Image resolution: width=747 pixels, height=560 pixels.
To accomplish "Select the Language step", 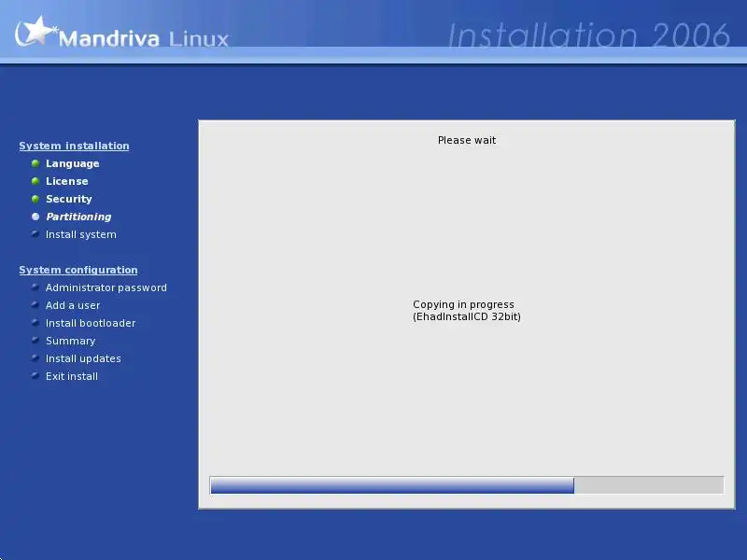I will pyautogui.click(x=73, y=164).
